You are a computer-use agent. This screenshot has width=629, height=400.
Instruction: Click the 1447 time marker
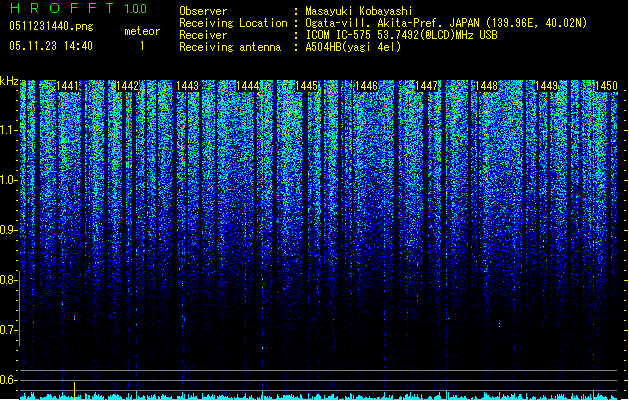tap(426, 86)
